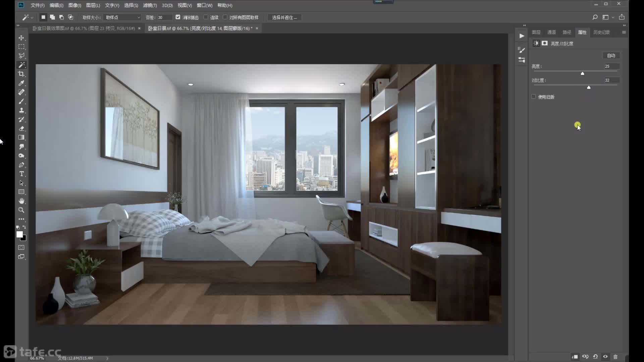Select the Rectangle shape tool
The image size is (644, 362).
click(21, 192)
